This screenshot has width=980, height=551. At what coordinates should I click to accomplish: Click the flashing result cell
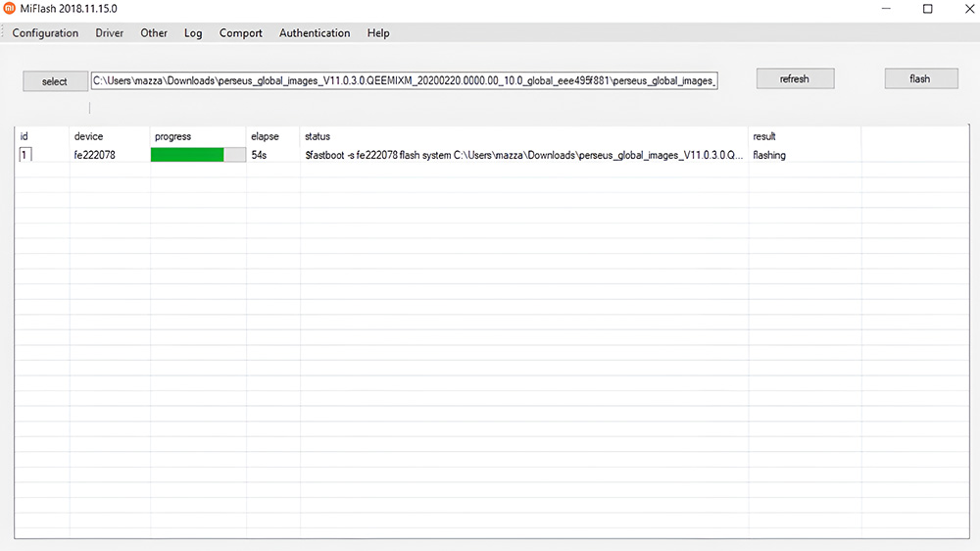click(x=769, y=155)
